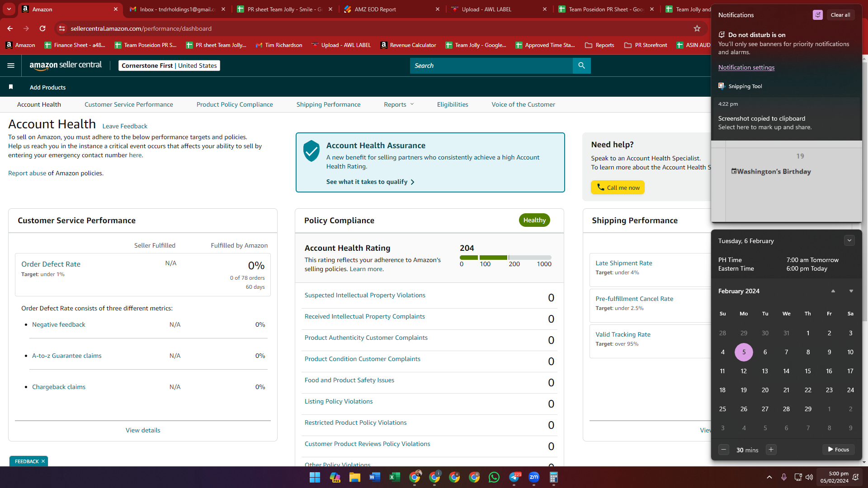This screenshot has height=488, width=868.
Task: Click the Seller Central search field
Action: click(491, 66)
